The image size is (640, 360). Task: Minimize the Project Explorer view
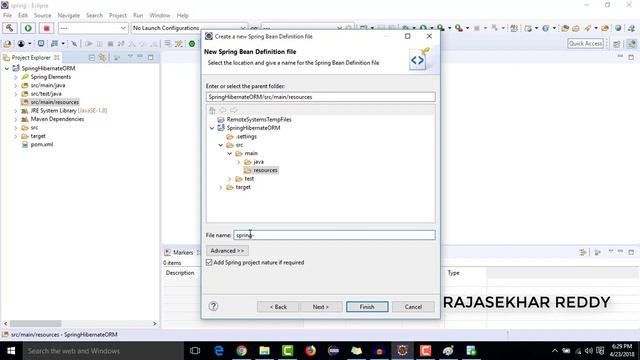pyautogui.click(x=140, y=57)
